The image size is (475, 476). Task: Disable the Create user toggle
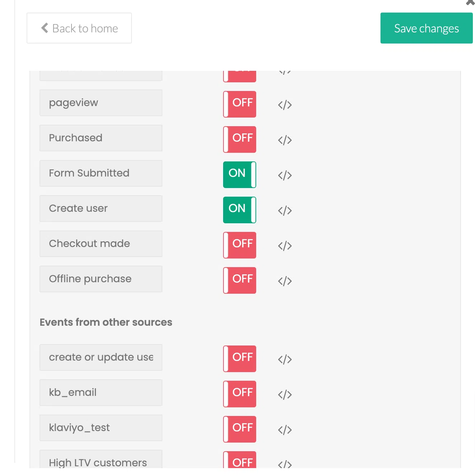240,210
